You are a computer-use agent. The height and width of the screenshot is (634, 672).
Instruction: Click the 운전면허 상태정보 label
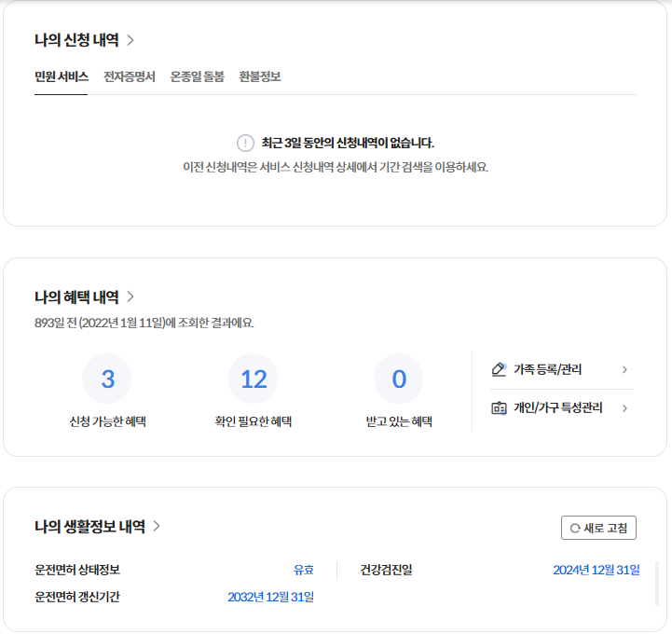click(x=77, y=570)
